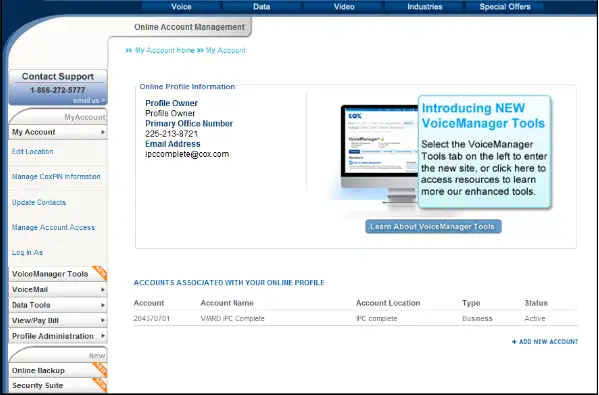Click the Contact Support heading
Viewport: 599px width, 395px height.
tap(58, 76)
